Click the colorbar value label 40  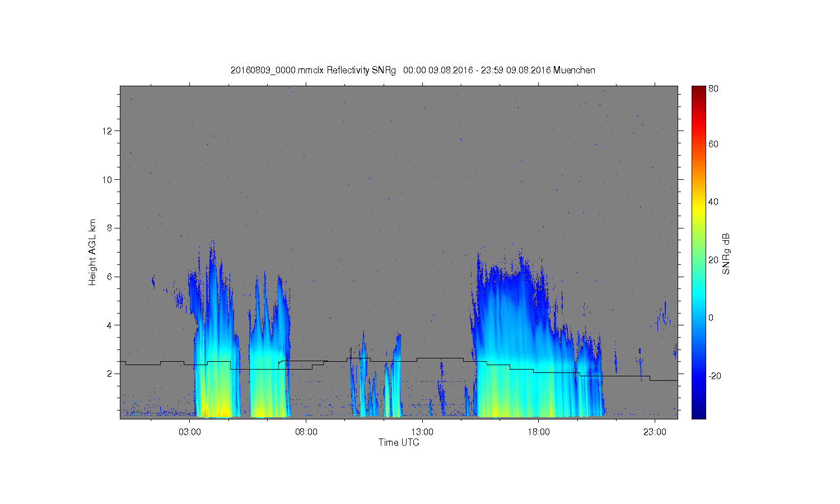click(713, 202)
